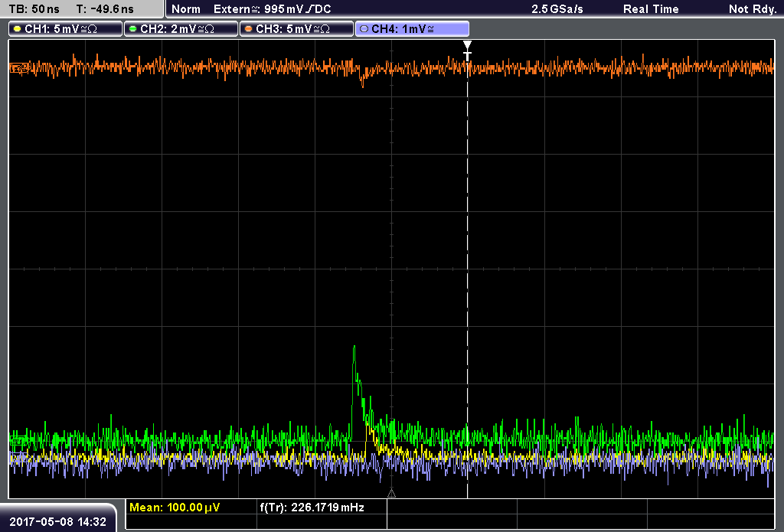Image resolution: width=784 pixels, height=532 pixels.
Task: Click the Not Rdy. status label
Action: [x=753, y=9]
